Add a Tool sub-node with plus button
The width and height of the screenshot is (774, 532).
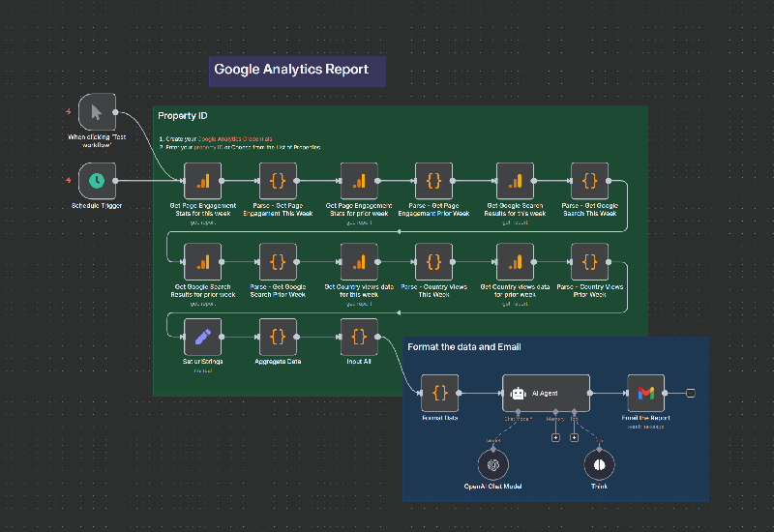pos(574,438)
